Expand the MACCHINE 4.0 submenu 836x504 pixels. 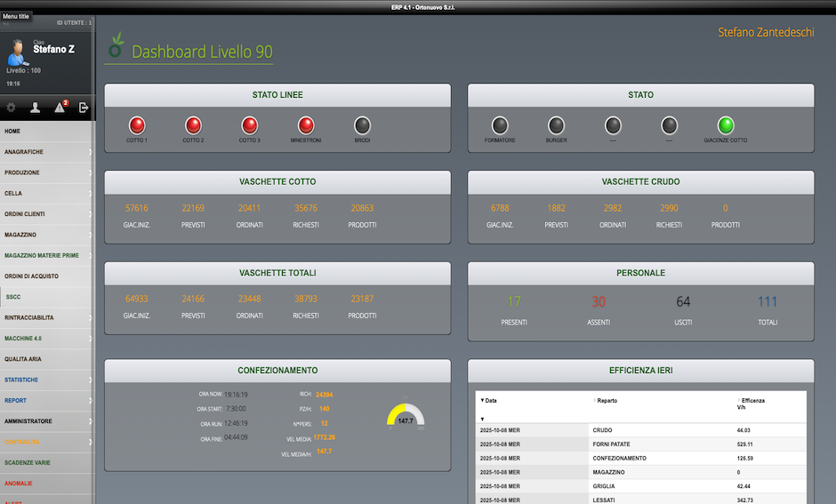pyautogui.click(x=46, y=339)
